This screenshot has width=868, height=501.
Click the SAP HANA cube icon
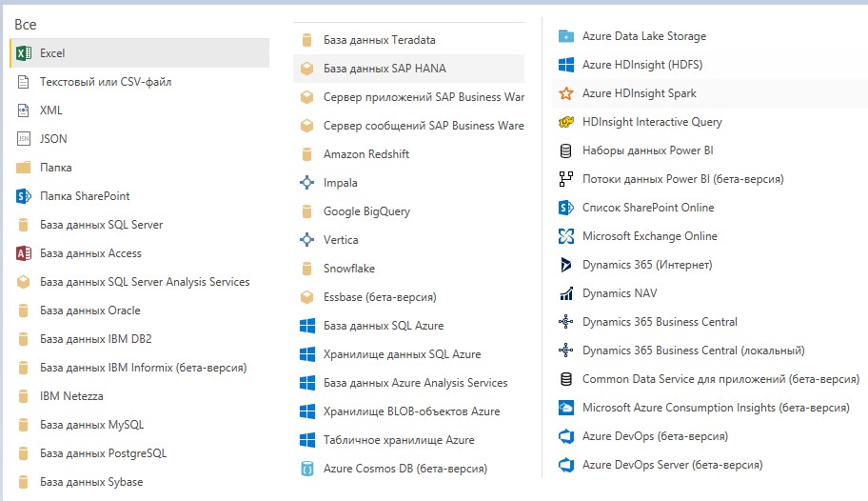306,69
